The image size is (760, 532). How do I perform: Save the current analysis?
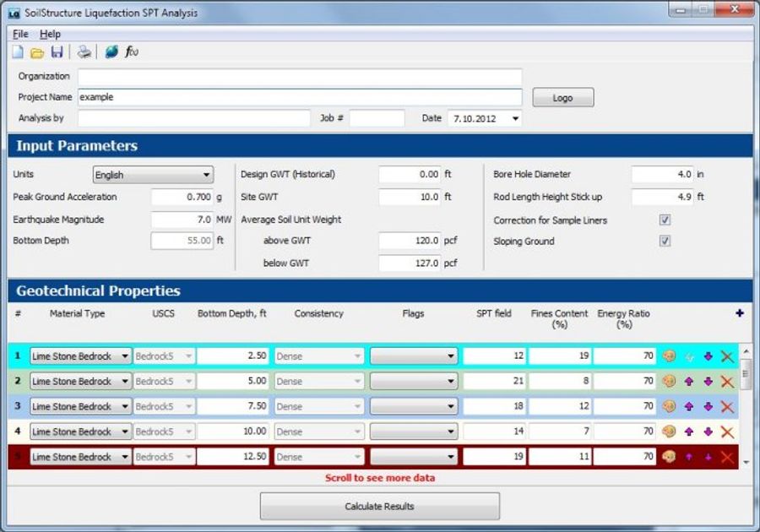pyautogui.click(x=56, y=52)
